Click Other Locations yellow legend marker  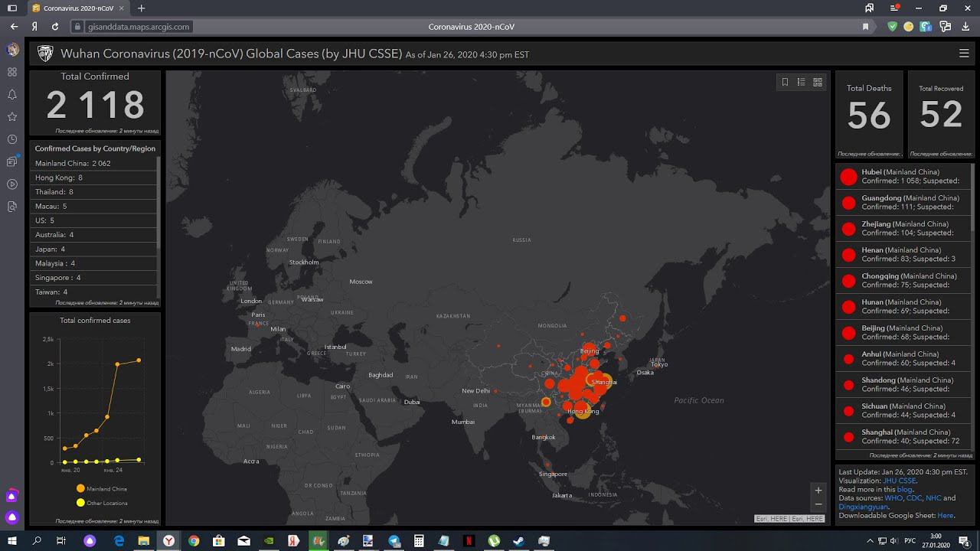80,503
